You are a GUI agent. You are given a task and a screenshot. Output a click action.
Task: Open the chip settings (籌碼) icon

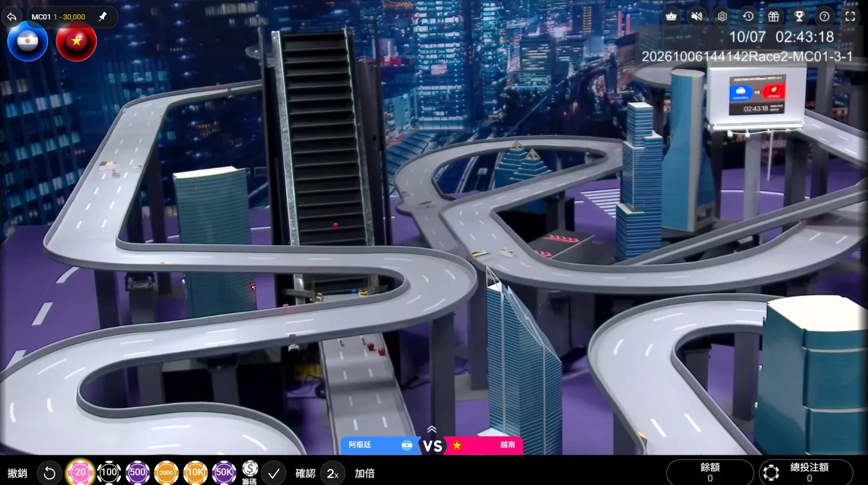tap(250, 472)
